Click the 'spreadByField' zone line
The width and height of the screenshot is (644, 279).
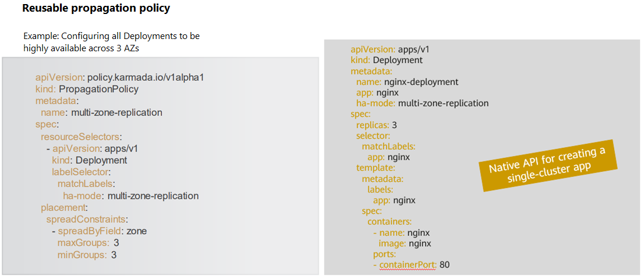[99, 231]
